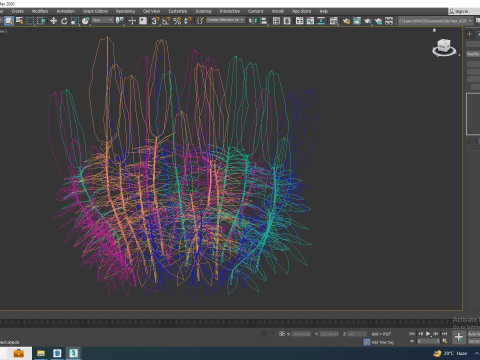
Task: Play the animation
Action: click(428, 333)
